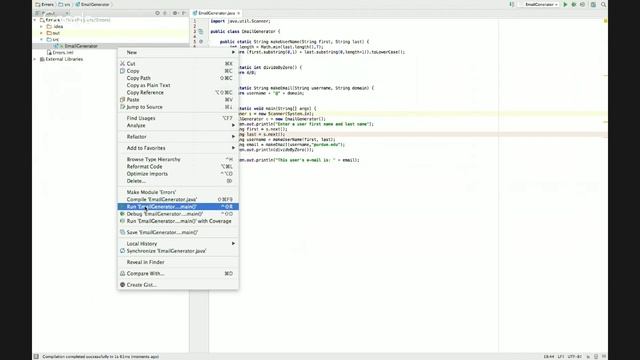Choose Copy Path from the context menu

[x=178, y=78]
